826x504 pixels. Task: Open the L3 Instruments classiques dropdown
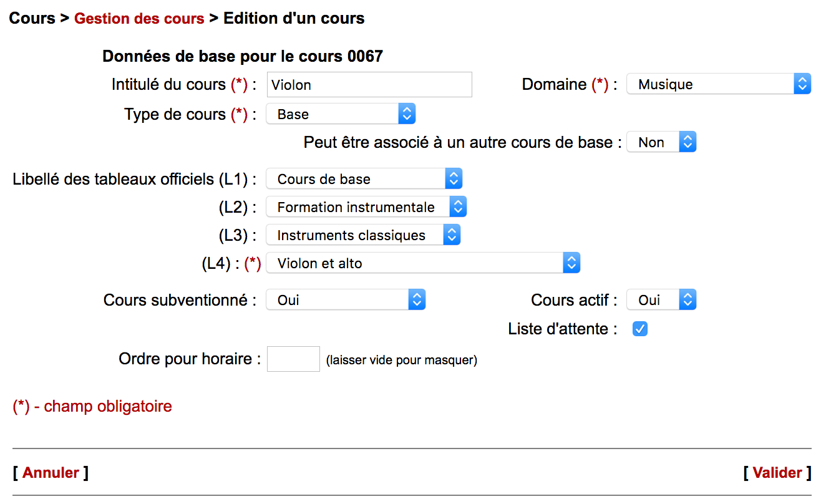[x=363, y=235]
